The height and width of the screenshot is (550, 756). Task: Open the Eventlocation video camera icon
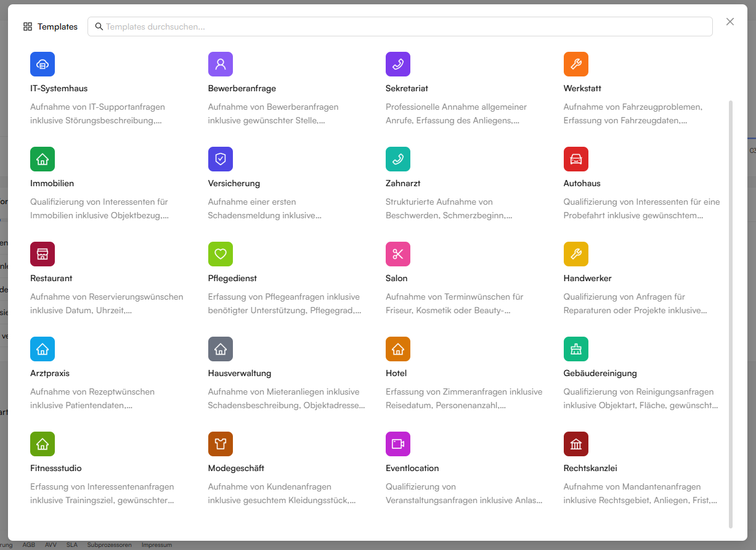pos(398,444)
